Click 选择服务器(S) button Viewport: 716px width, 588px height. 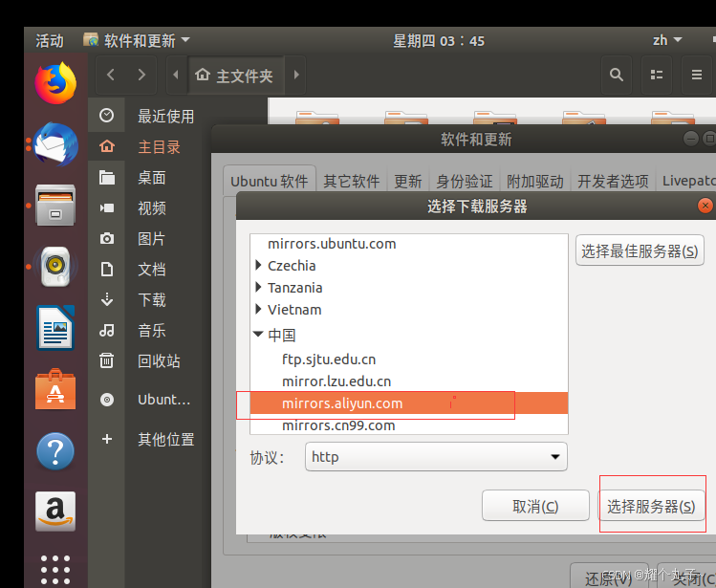(x=651, y=506)
